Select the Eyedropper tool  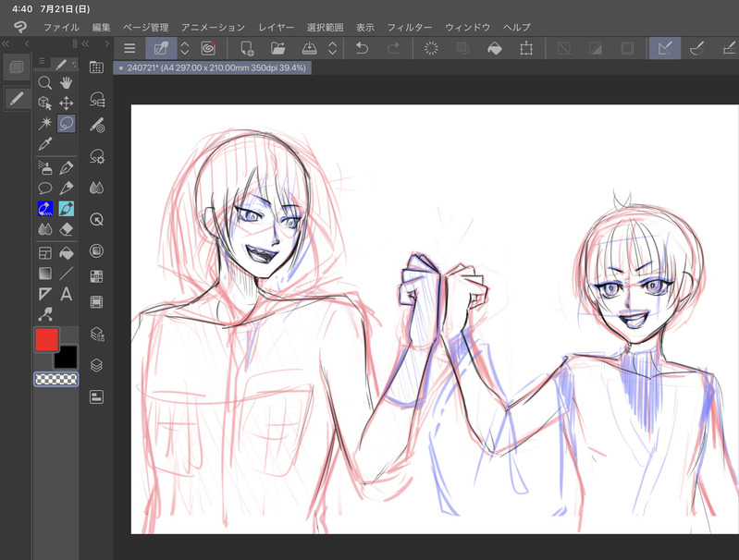(x=45, y=143)
